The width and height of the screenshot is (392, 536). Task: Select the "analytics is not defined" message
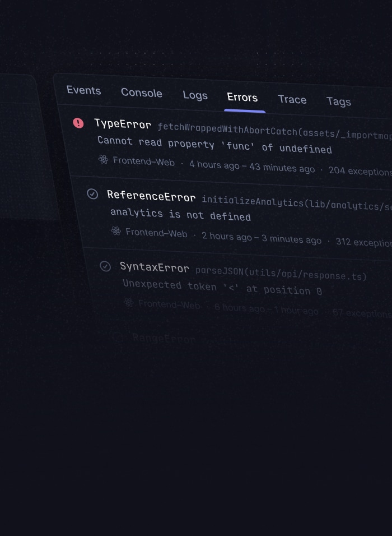coord(180,215)
